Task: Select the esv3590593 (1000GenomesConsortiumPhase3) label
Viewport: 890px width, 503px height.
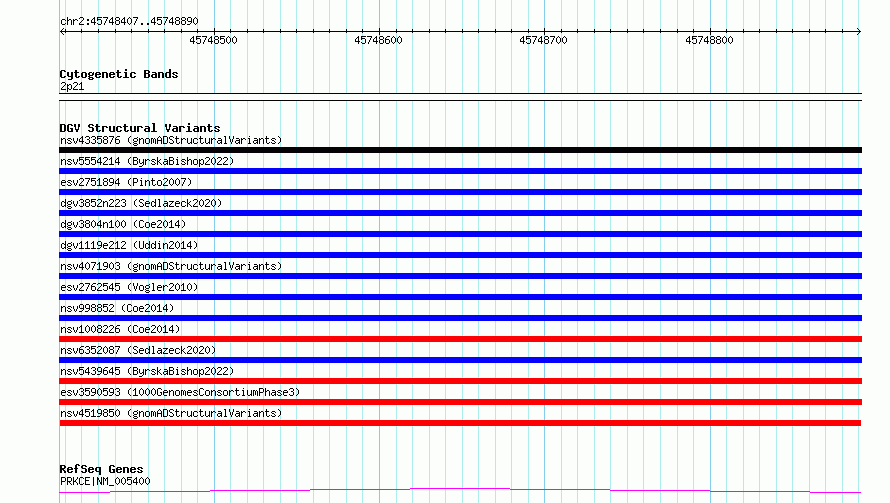Action: 180,392
